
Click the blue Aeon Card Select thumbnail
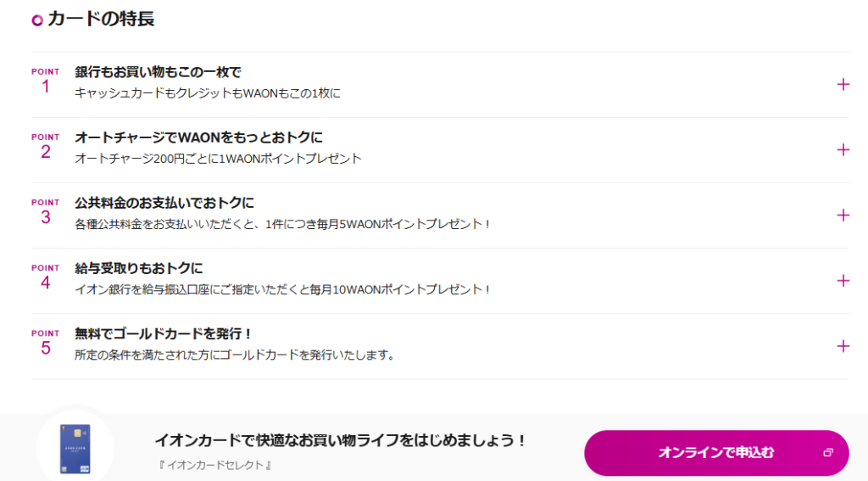75,448
